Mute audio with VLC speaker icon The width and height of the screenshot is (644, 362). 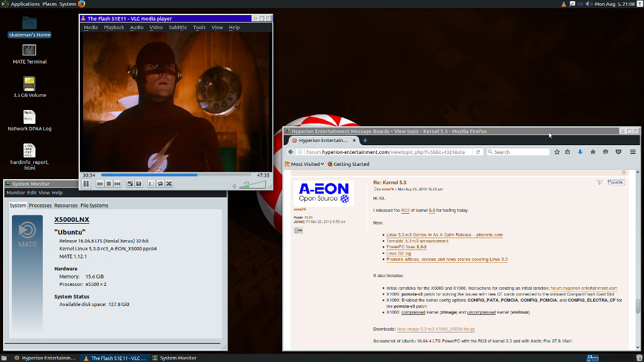point(234,186)
